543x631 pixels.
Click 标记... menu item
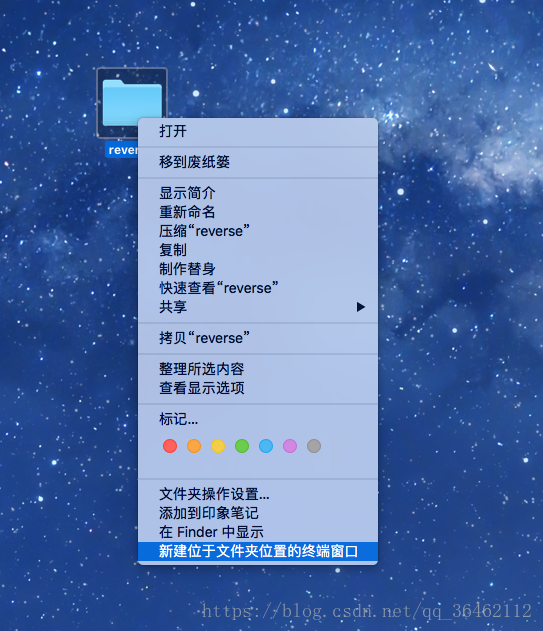[258, 419]
